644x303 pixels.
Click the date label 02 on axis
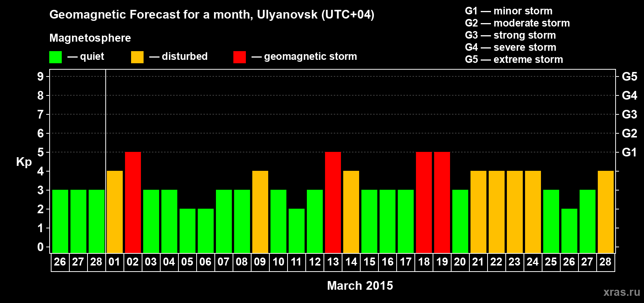click(x=133, y=262)
